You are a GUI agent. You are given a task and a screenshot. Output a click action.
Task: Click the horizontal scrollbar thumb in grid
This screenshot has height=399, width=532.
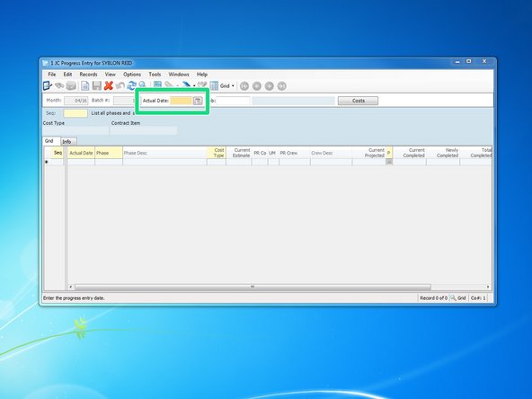(253, 287)
